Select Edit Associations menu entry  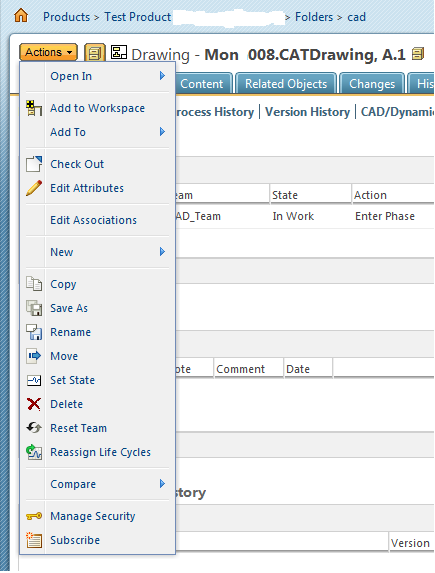pyautogui.click(x=94, y=220)
